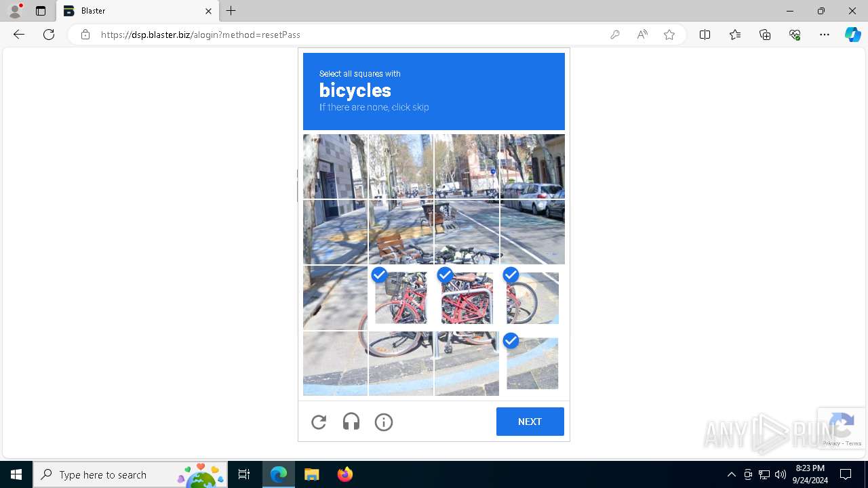Viewport: 868px width, 488px height.
Task: Open the captcha help info icon
Action: click(384, 422)
